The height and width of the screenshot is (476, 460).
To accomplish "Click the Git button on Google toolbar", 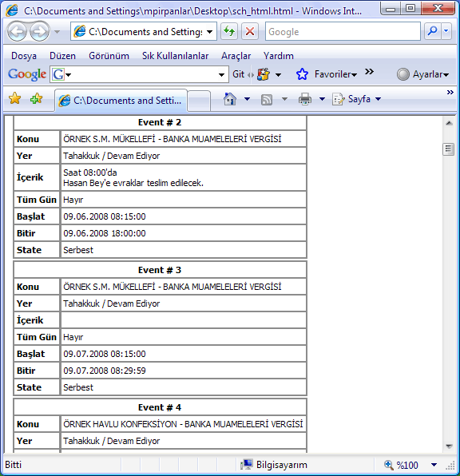I will [238, 74].
